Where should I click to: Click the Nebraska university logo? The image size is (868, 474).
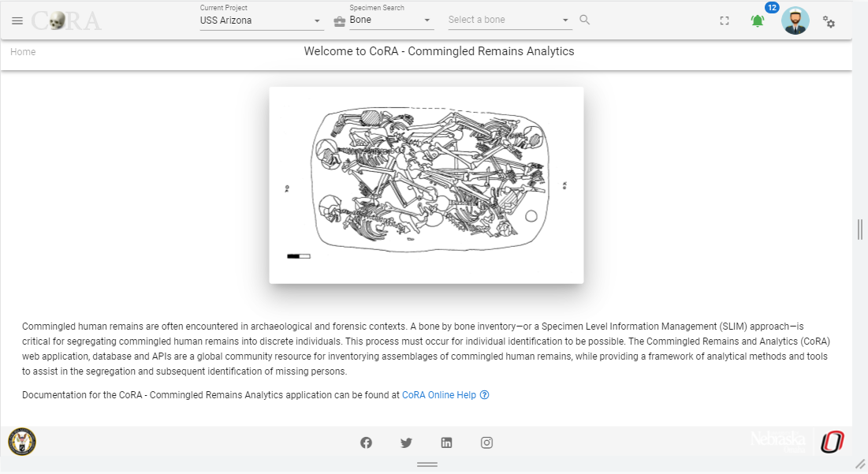point(778,441)
